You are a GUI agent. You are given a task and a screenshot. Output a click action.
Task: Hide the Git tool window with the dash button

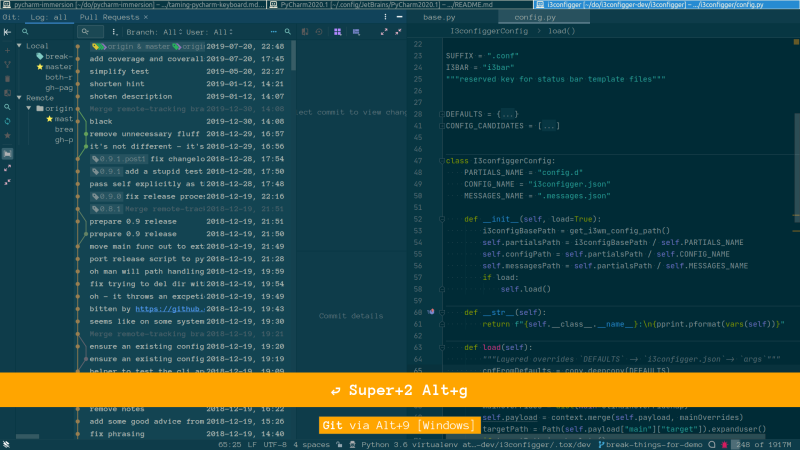point(399,17)
